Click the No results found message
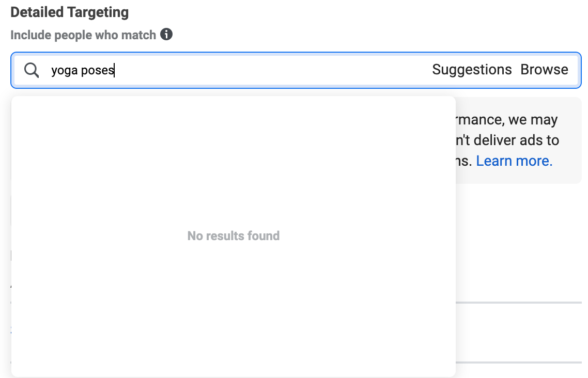The width and height of the screenshot is (588, 378). [x=233, y=235]
